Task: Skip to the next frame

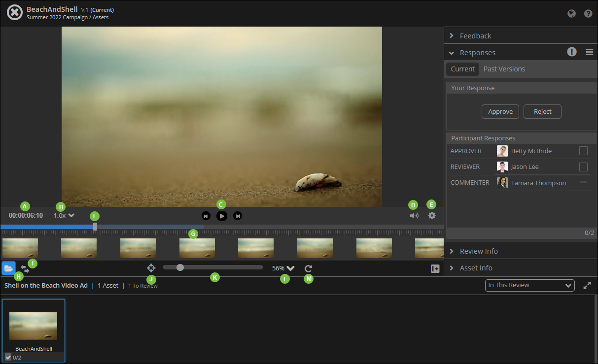Action: click(238, 216)
